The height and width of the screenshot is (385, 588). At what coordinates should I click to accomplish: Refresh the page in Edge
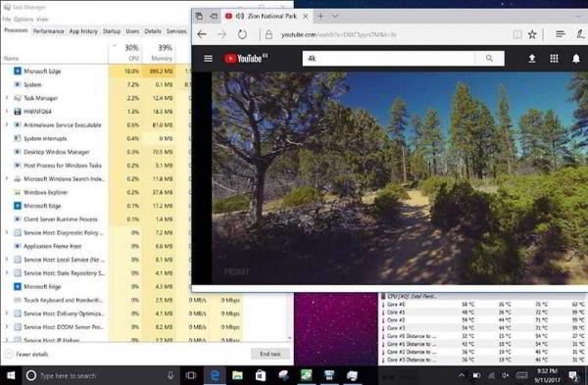[x=242, y=34]
